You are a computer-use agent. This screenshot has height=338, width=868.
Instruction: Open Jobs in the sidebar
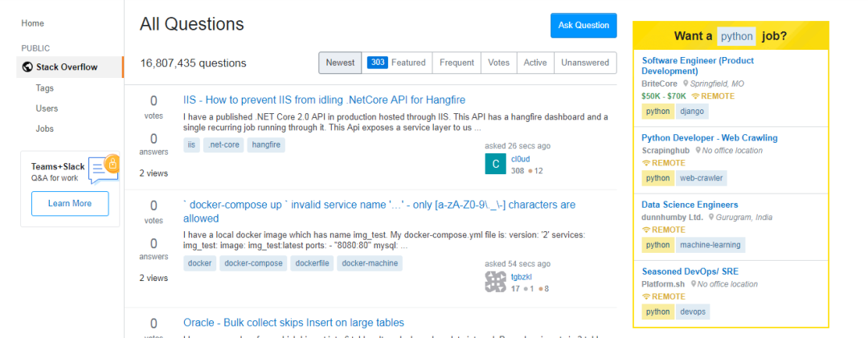(45, 129)
